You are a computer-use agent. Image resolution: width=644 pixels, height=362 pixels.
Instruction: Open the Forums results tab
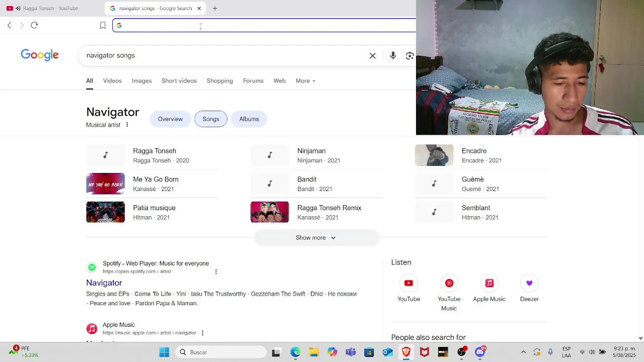[253, 81]
